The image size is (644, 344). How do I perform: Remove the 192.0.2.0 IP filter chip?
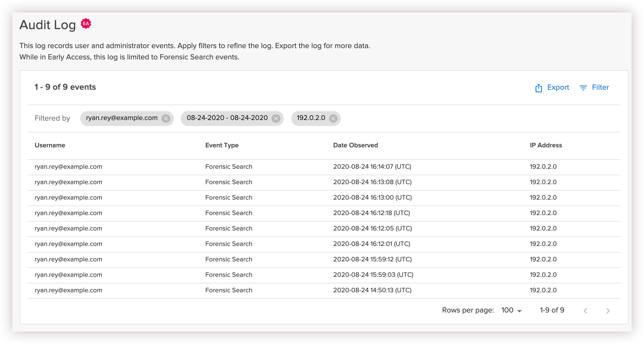point(333,119)
